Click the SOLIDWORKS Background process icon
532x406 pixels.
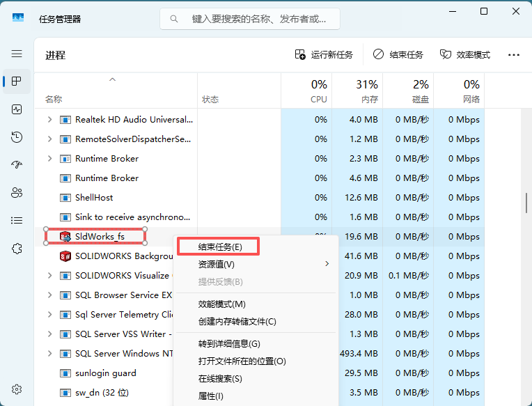point(65,256)
